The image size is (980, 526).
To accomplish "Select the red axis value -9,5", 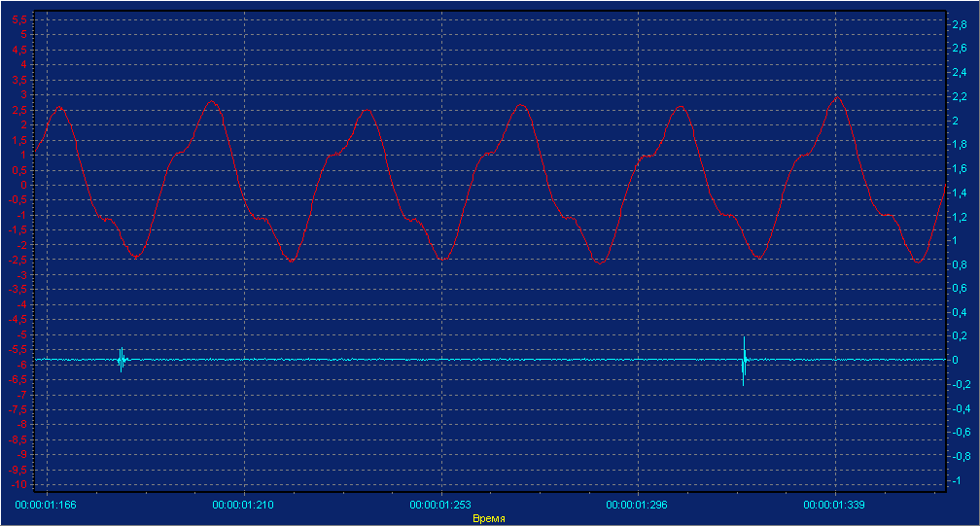I will (17, 470).
